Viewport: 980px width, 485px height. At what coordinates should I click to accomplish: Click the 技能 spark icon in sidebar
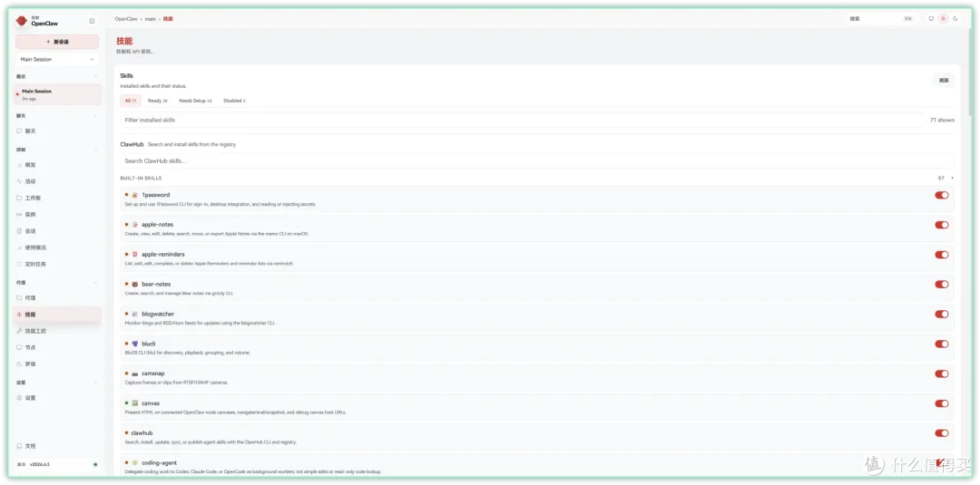point(19,314)
